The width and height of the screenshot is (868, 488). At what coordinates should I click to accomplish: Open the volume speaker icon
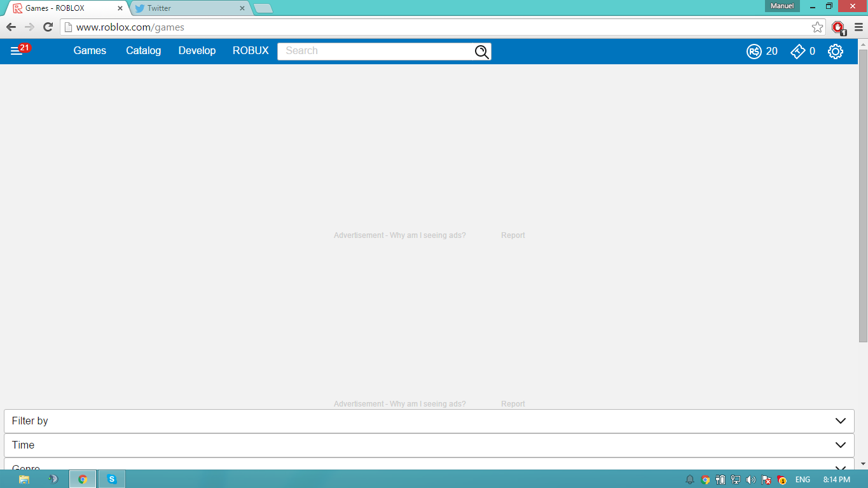[751, 480]
